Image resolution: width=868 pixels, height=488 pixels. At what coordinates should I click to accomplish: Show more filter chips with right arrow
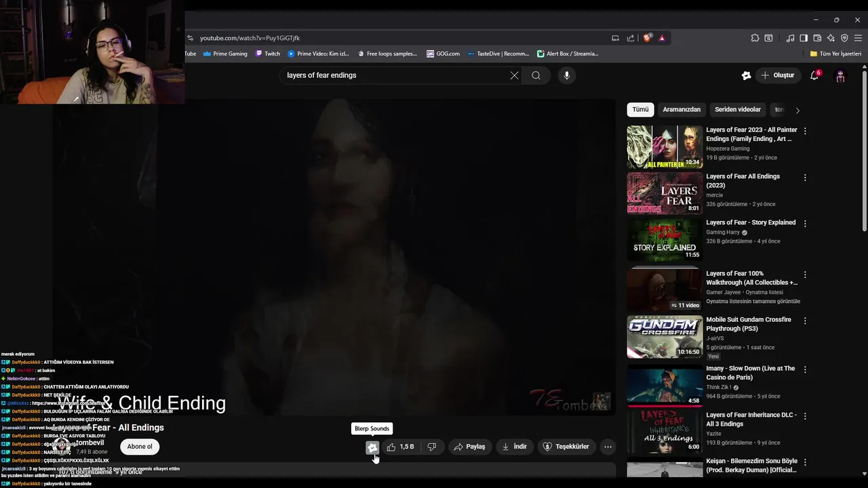797,110
